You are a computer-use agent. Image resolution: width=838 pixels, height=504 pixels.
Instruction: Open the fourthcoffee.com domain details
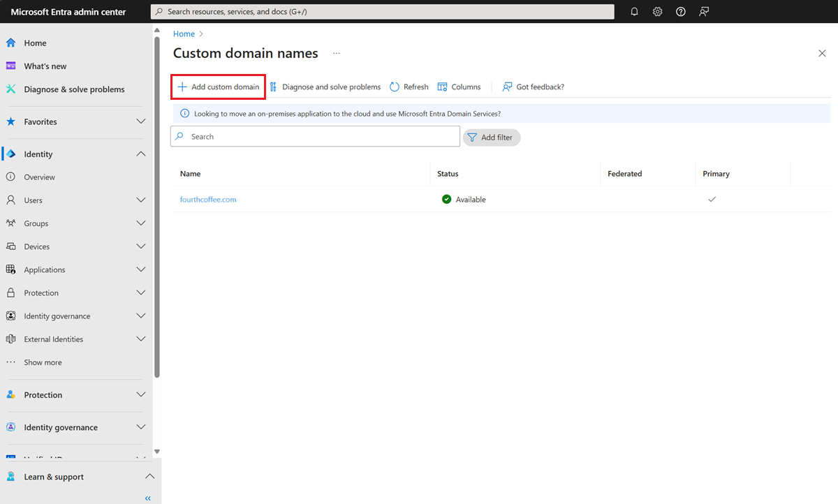click(x=207, y=199)
